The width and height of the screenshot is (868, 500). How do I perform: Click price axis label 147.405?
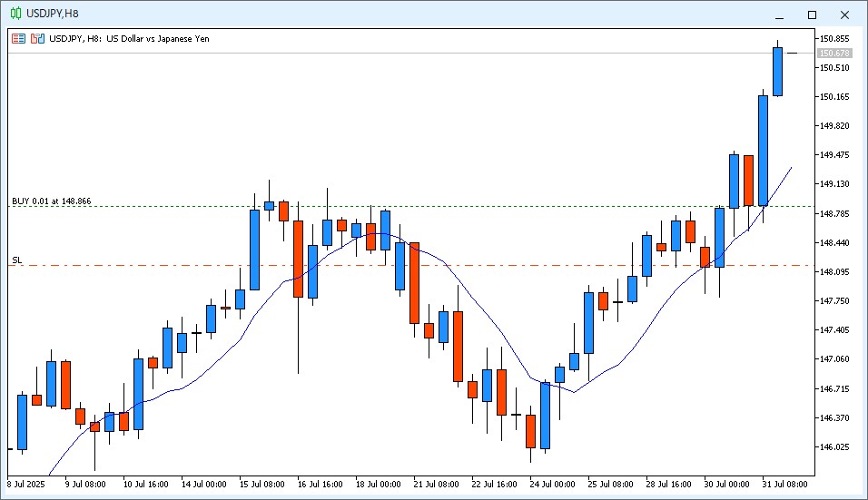click(834, 330)
